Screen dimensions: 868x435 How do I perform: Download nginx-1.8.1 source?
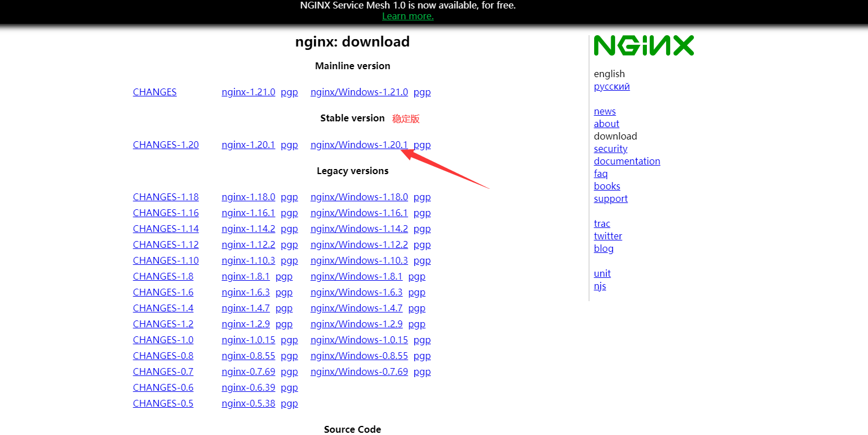coord(245,276)
